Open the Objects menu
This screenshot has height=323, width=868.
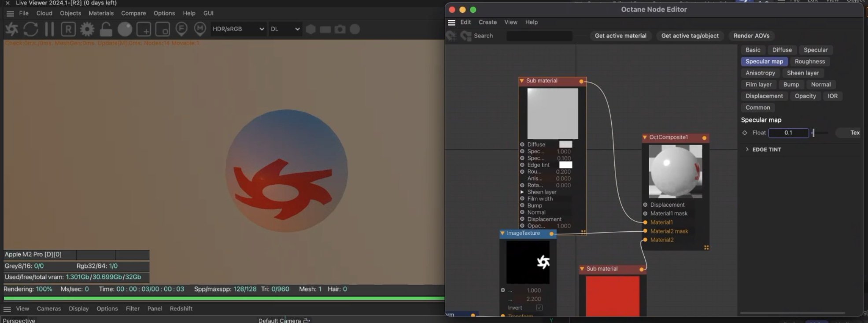coord(70,13)
